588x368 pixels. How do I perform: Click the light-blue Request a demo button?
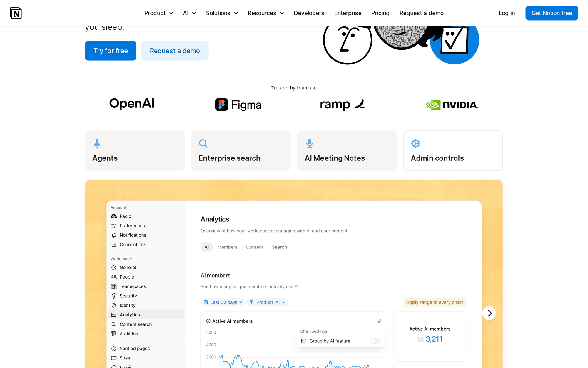[x=175, y=51]
